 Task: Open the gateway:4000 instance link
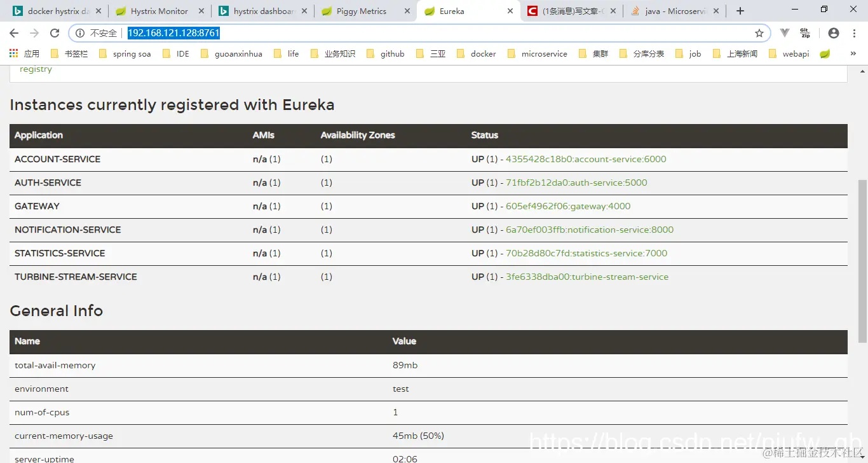[x=568, y=206]
